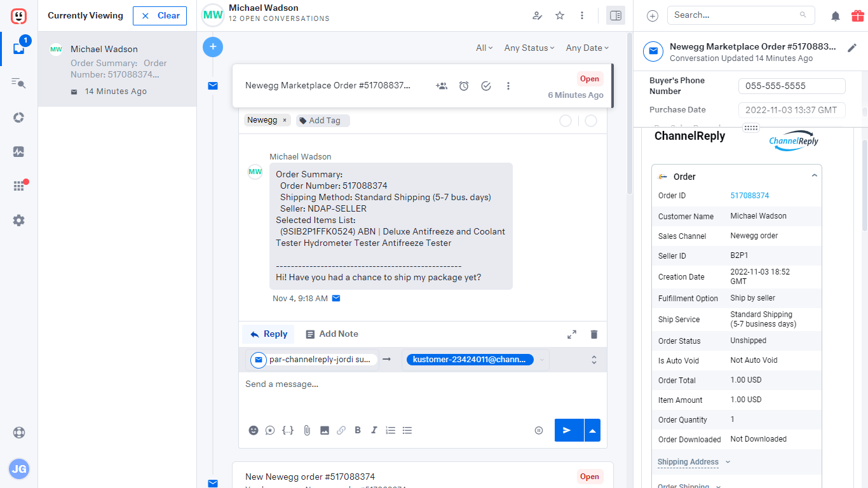Star the customer Michael Wadson

[x=560, y=15]
